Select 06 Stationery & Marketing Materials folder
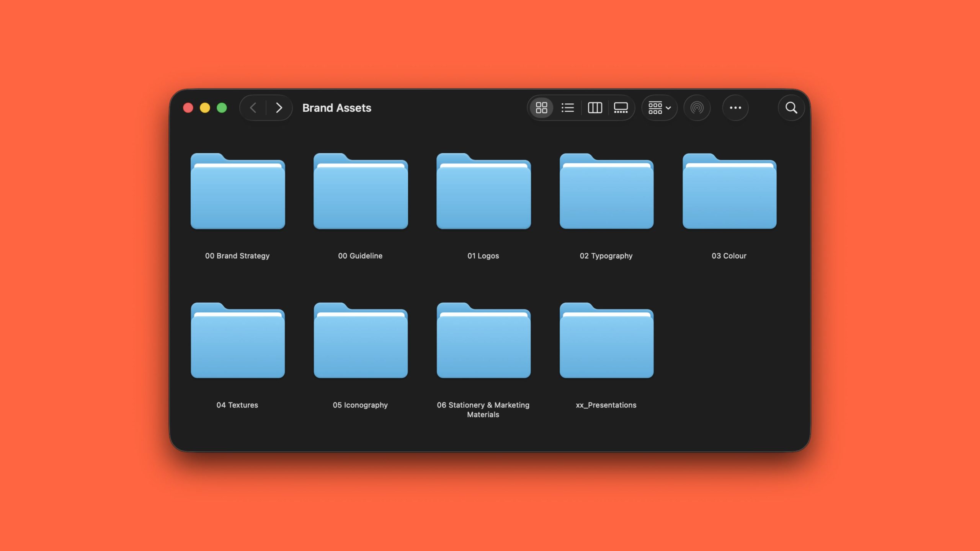 click(483, 341)
